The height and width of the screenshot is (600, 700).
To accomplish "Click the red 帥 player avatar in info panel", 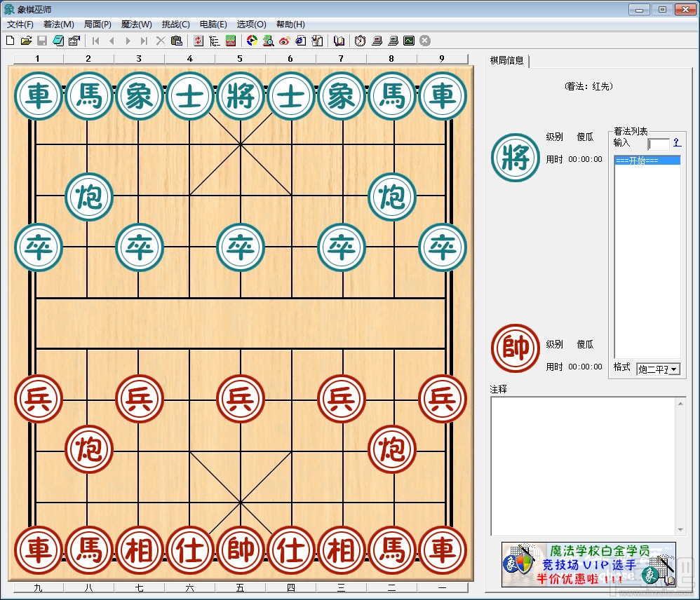I will tap(515, 348).
